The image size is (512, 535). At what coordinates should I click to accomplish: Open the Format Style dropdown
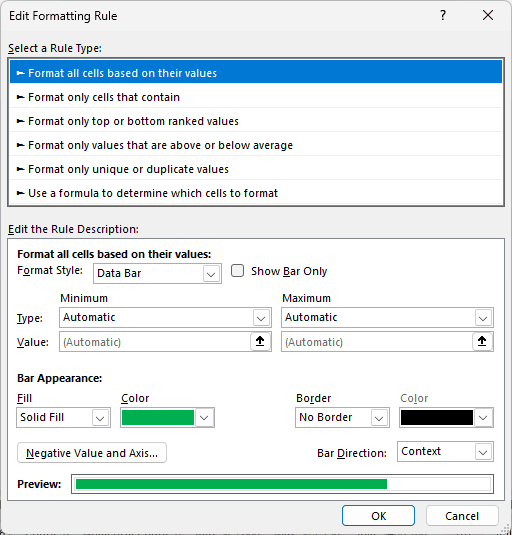point(157,273)
